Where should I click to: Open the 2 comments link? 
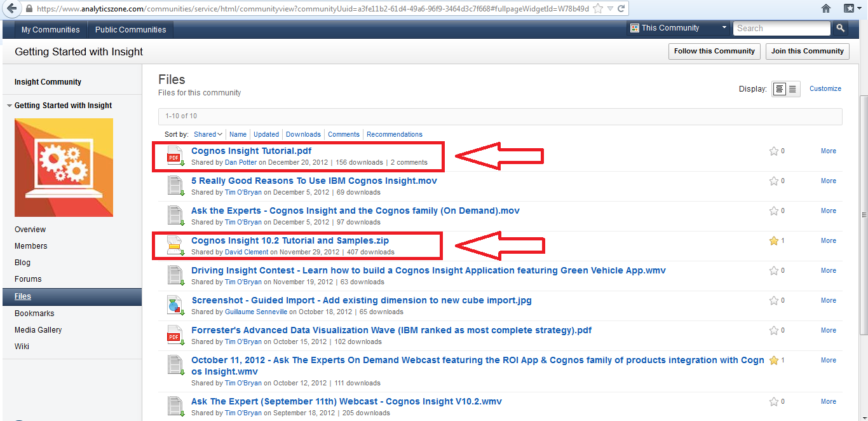click(x=409, y=163)
